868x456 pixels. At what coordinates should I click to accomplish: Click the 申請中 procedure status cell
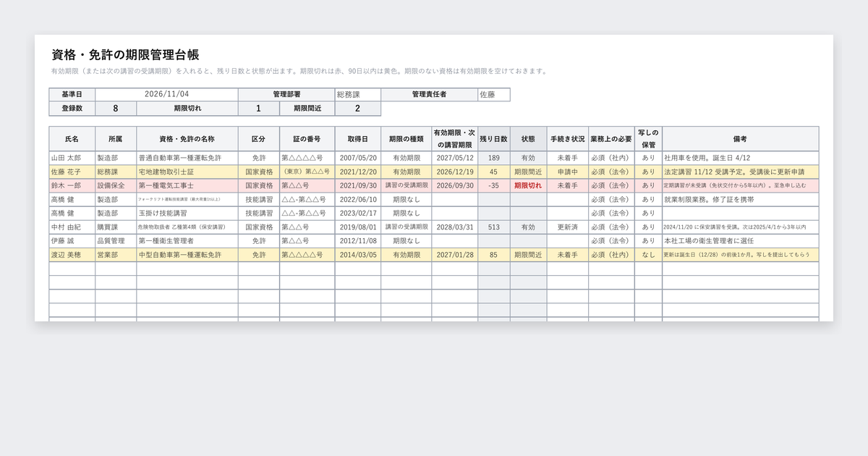point(568,172)
